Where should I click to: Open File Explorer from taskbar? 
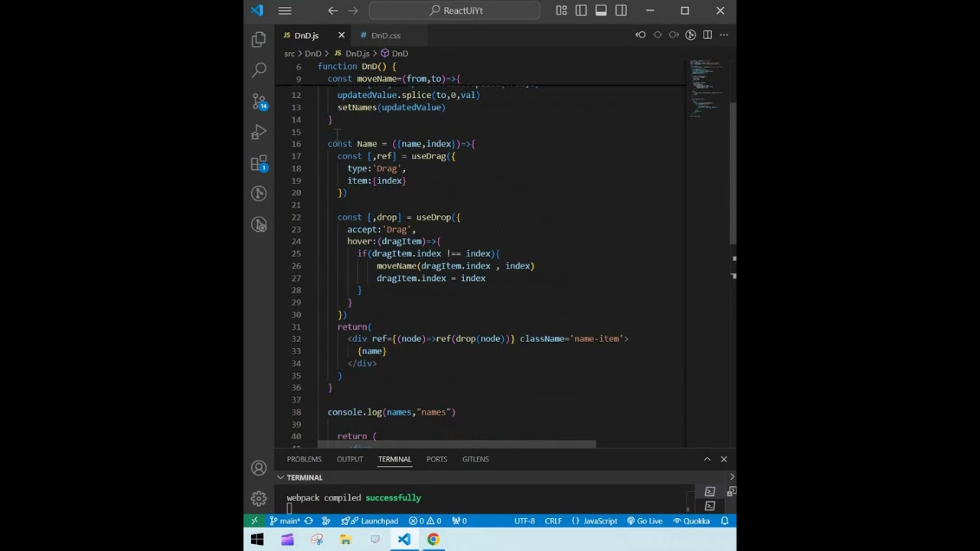click(346, 540)
